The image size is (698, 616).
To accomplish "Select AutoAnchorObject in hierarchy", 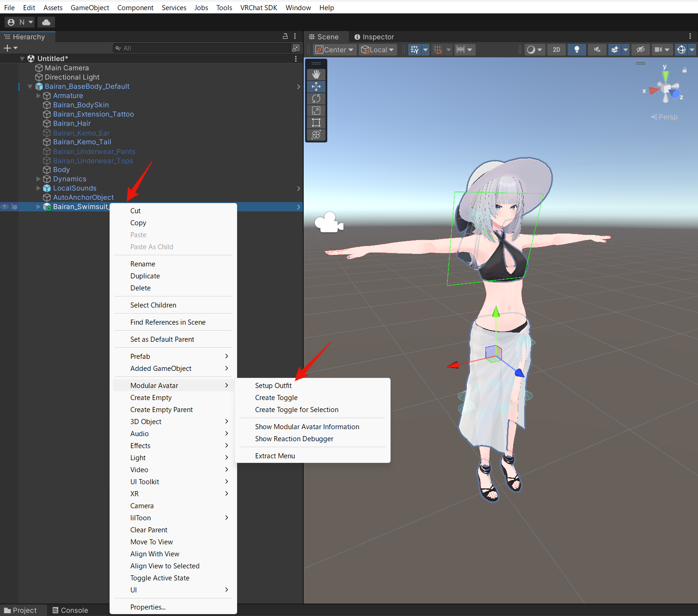I will (x=83, y=197).
